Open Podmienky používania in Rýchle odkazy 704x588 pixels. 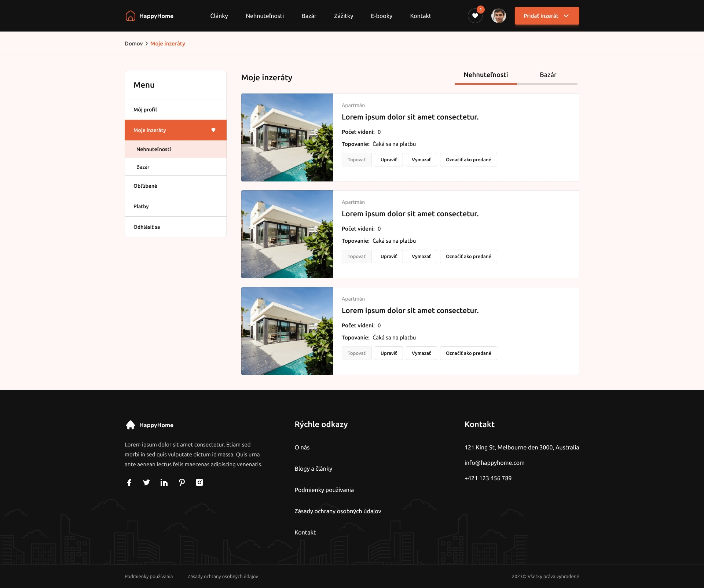[x=324, y=490]
